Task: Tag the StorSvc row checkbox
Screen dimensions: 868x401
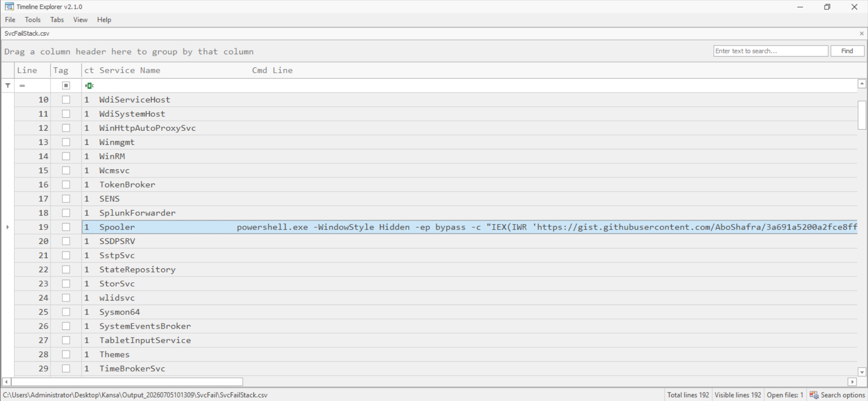Action: coord(66,284)
